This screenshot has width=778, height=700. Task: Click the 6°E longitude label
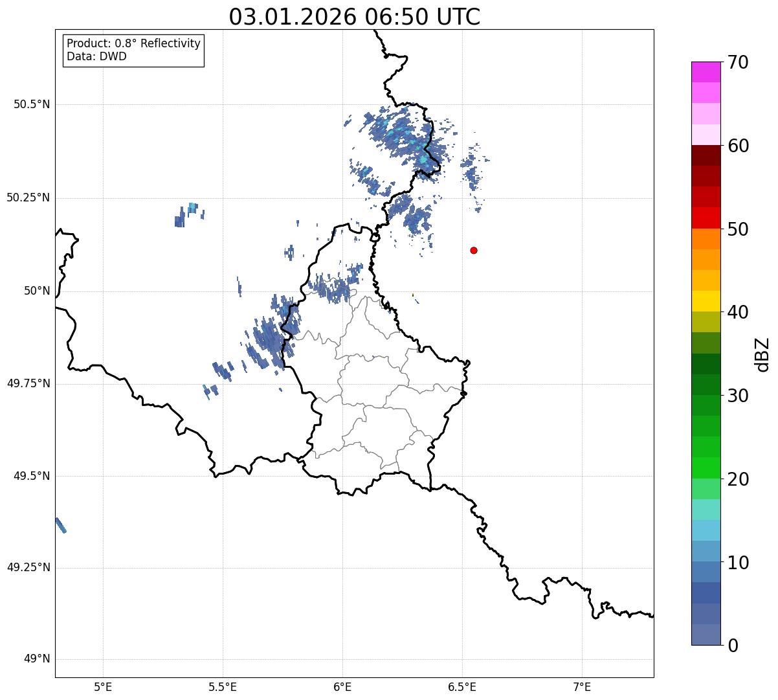click(342, 687)
